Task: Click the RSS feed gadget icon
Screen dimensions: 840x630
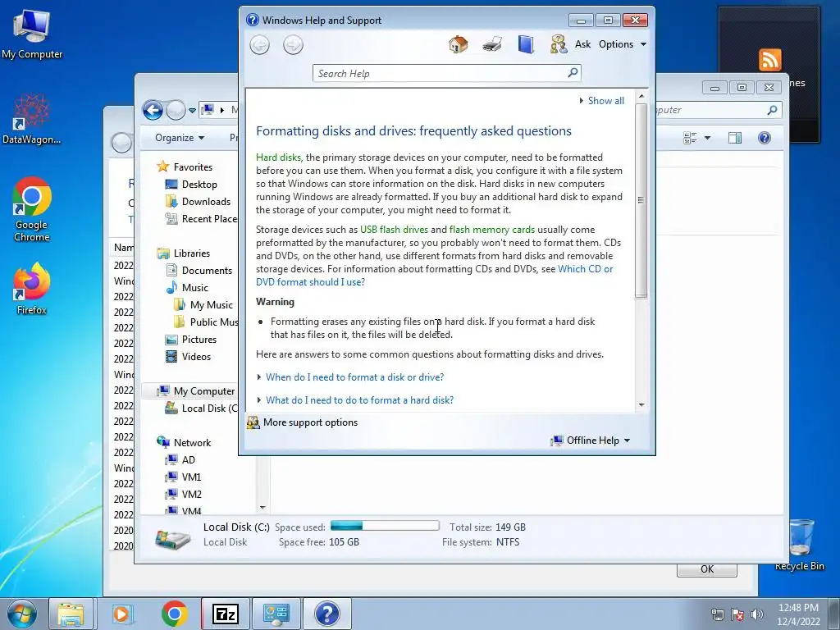Action: (769, 59)
